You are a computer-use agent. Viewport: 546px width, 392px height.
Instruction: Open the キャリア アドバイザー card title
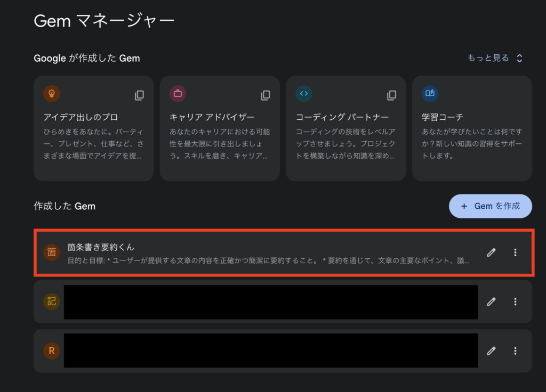pyautogui.click(x=212, y=117)
